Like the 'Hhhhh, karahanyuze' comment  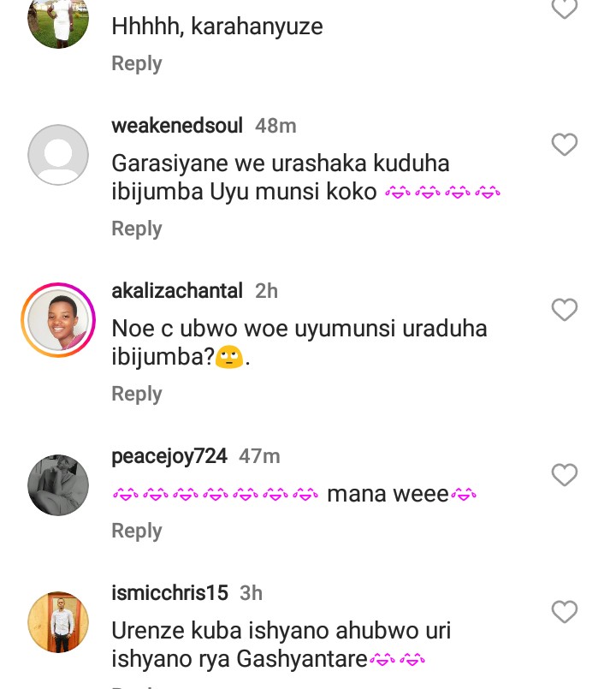[565, 9]
